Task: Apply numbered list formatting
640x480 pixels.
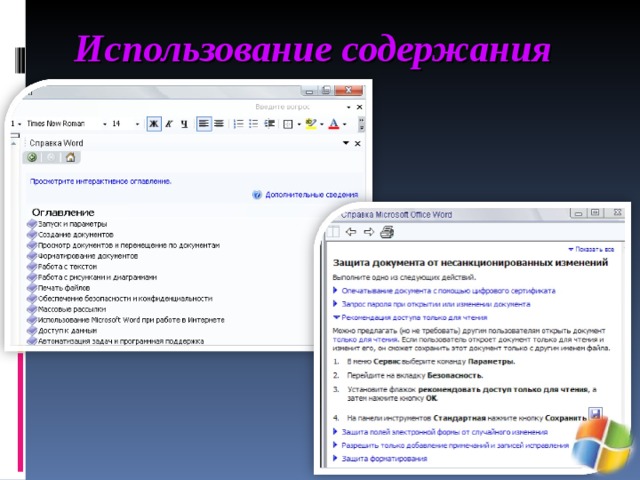Action: tap(238, 123)
